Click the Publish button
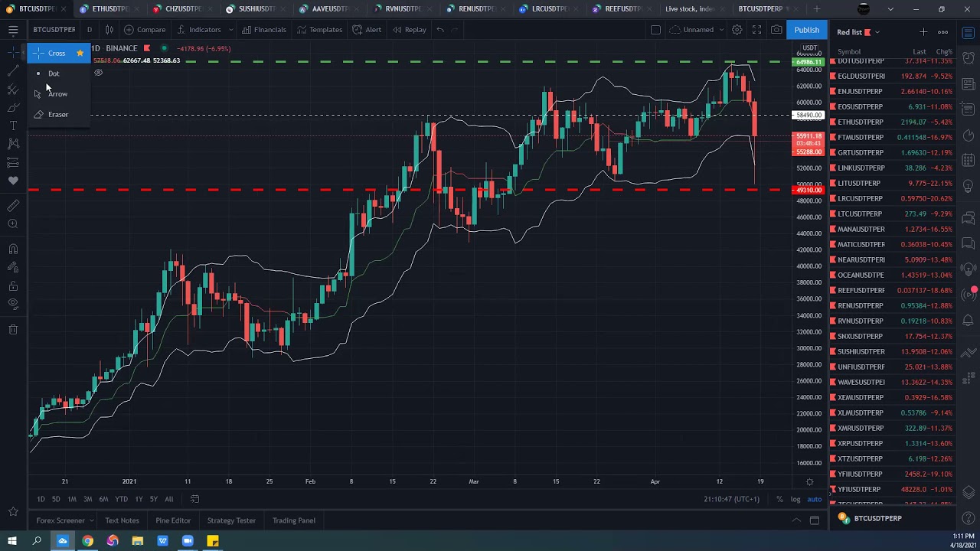Image resolution: width=980 pixels, height=551 pixels. click(x=806, y=30)
